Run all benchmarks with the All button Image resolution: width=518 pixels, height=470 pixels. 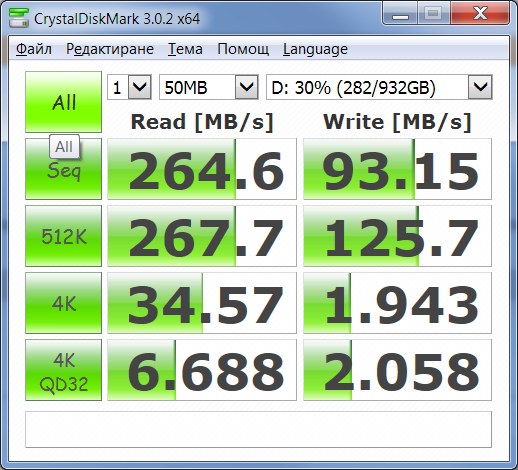[63, 102]
